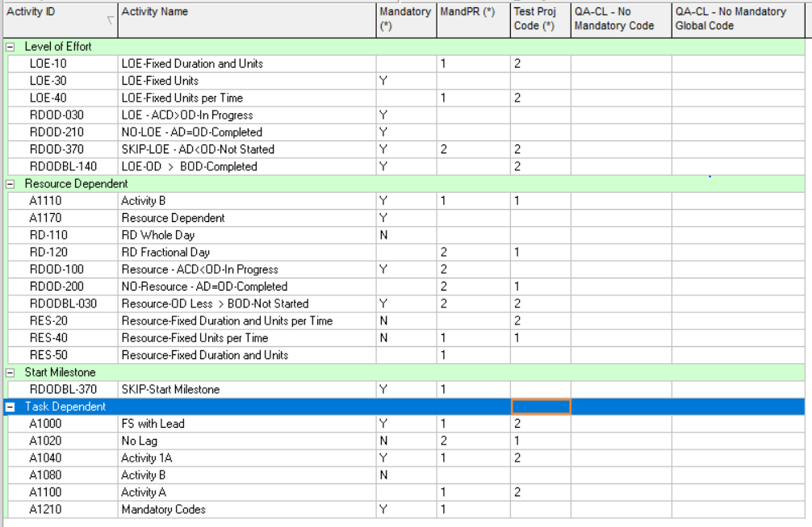This screenshot has height=527, width=812.
Task: Collapse the Start Milestone group
Action: click(10, 373)
